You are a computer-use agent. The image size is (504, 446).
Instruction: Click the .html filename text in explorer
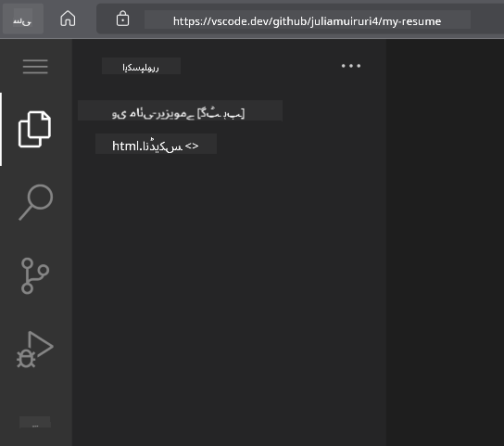pos(147,147)
